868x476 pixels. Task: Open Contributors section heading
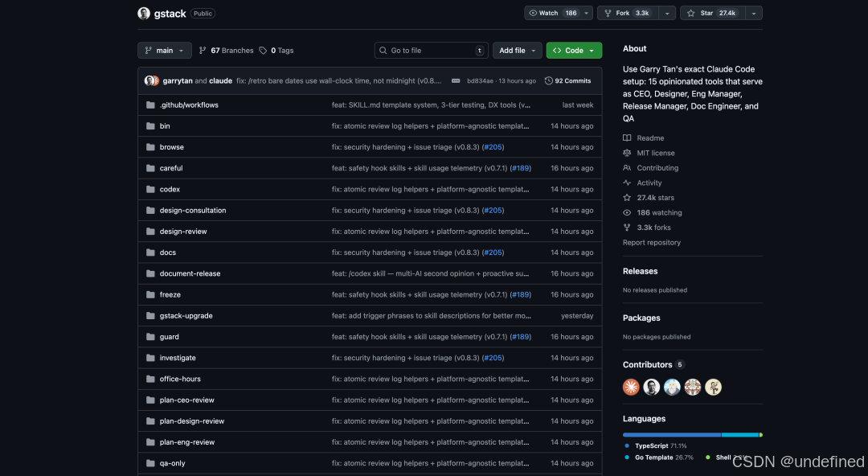pyautogui.click(x=647, y=364)
